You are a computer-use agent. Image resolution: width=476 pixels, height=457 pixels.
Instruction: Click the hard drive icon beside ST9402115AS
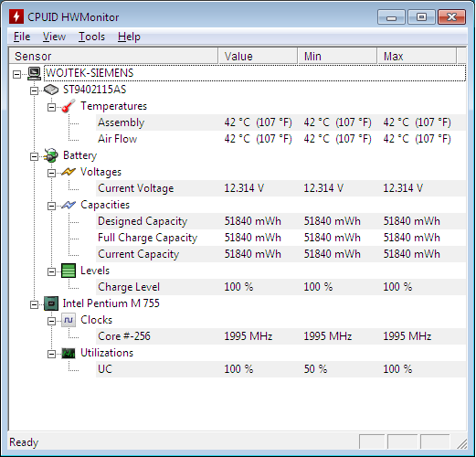(x=51, y=90)
